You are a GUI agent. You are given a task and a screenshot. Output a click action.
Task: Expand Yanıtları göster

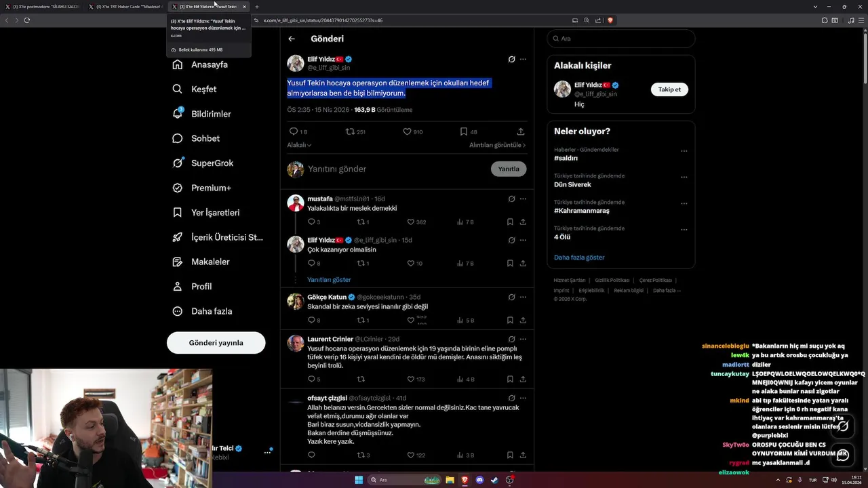pos(329,279)
